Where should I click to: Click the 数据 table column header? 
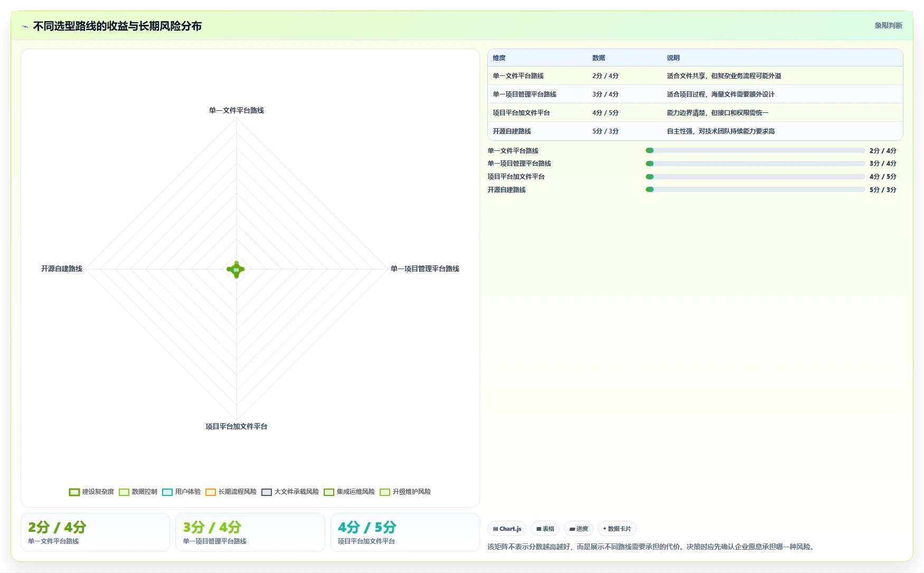tap(598, 58)
